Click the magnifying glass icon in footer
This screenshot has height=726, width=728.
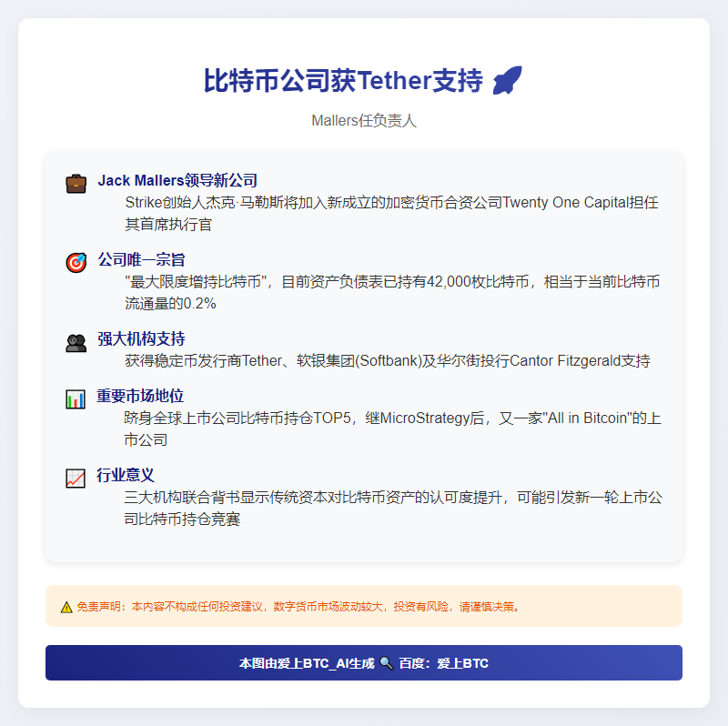[x=386, y=663]
